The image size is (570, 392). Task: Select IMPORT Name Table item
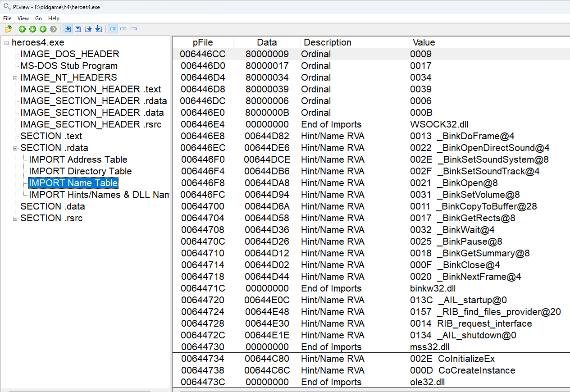point(73,183)
